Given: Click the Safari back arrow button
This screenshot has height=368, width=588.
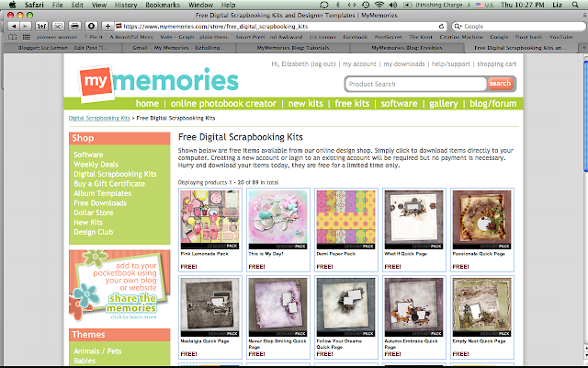Looking at the screenshot, I should tap(14, 27).
